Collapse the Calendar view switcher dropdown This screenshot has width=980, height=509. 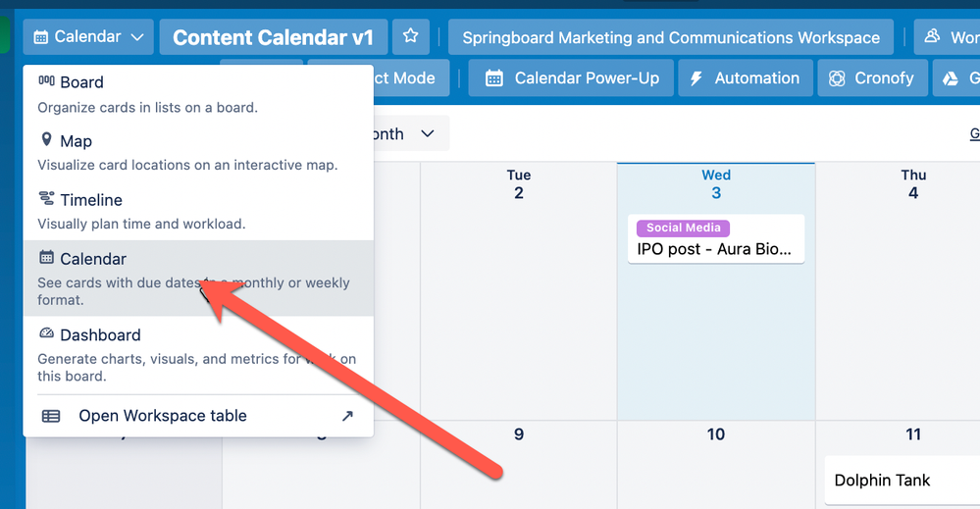[88, 37]
